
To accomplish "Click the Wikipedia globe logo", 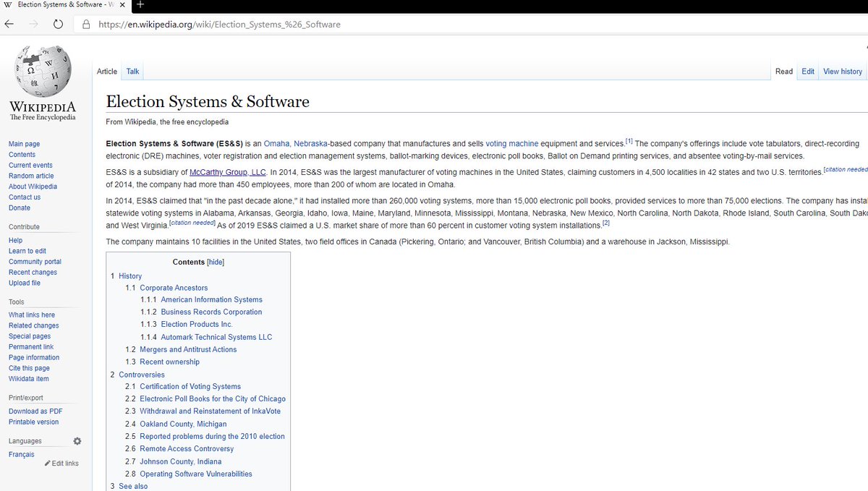I will (43, 71).
